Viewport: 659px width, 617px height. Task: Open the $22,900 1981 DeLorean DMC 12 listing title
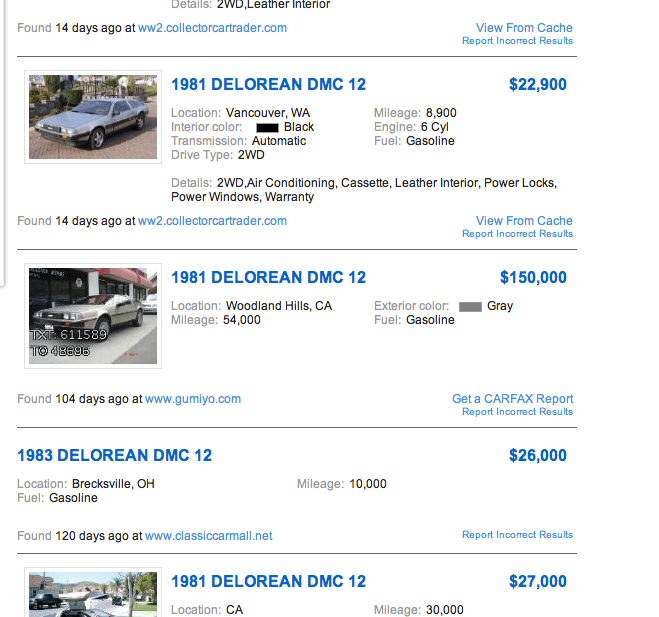click(268, 84)
